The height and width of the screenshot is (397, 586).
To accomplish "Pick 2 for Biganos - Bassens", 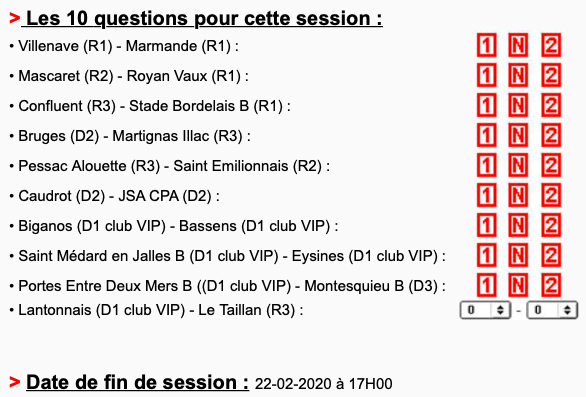I will pos(551,225).
